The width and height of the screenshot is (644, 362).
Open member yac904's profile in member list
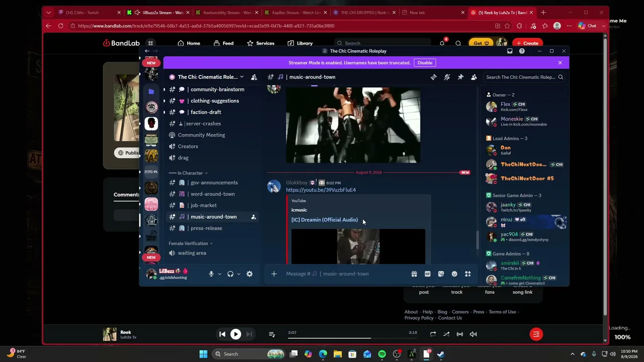tap(526, 236)
